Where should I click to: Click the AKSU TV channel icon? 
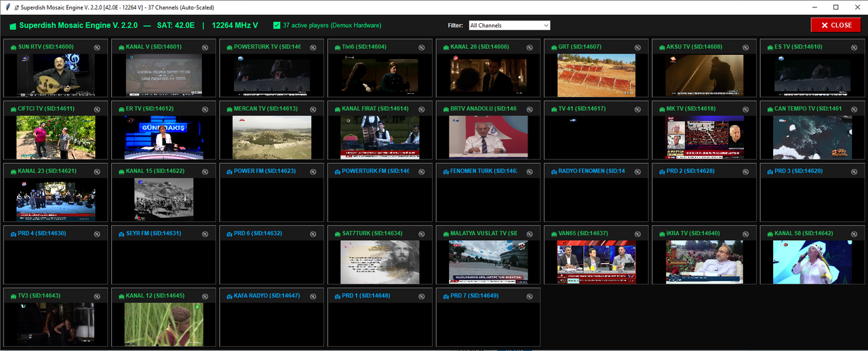tap(662, 48)
